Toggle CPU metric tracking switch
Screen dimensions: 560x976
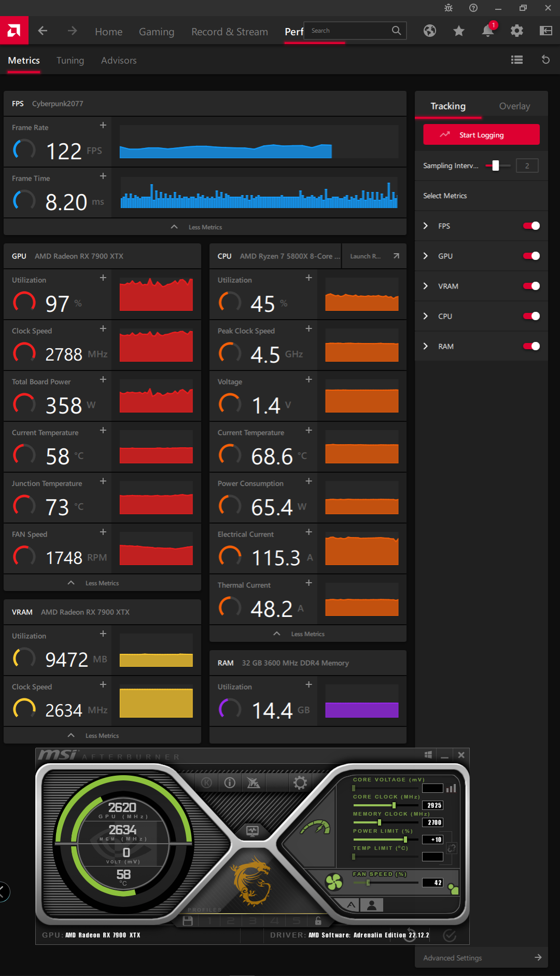(x=531, y=316)
